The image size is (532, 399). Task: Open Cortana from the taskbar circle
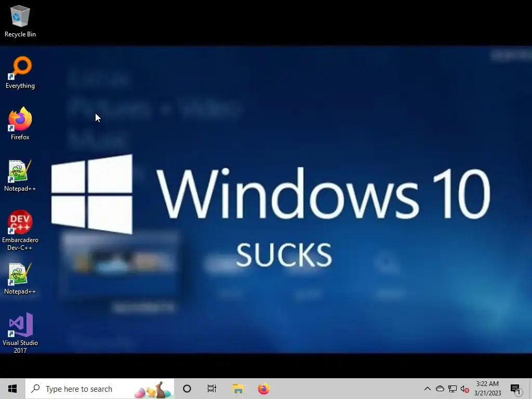[x=187, y=389]
